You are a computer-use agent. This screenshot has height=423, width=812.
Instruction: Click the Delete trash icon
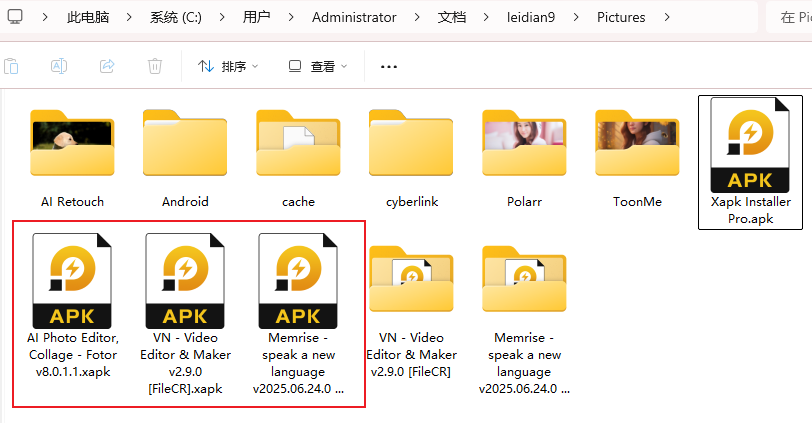[155, 66]
